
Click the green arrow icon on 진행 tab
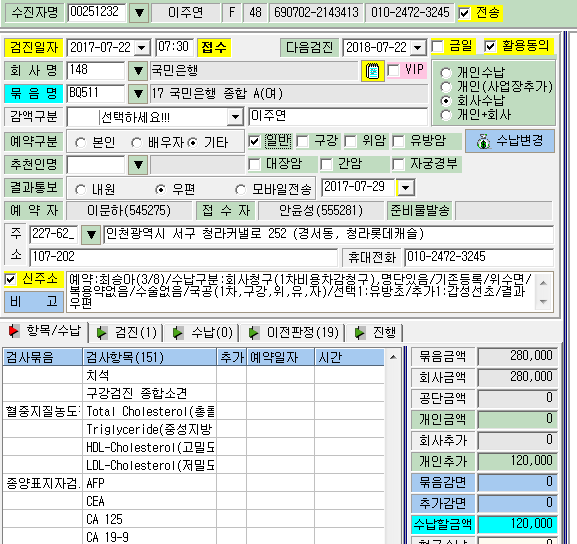tap(360, 333)
